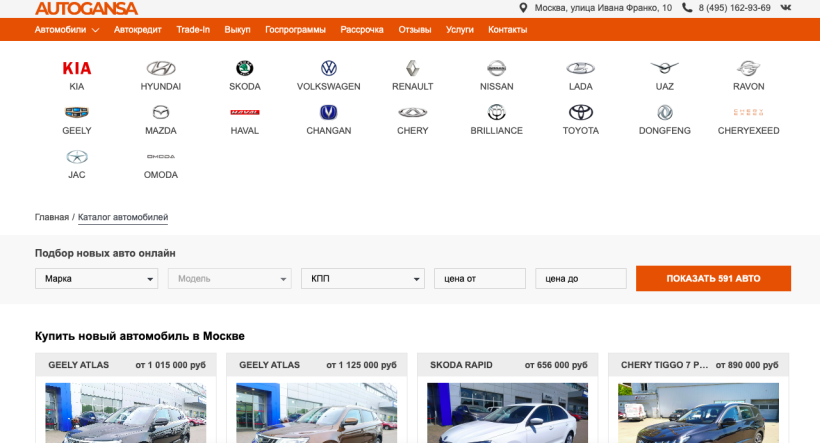Viewport: 820px width, 443px height.
Task: Open the Dongfeng brand logo
Action: click(x=665, y=112)
